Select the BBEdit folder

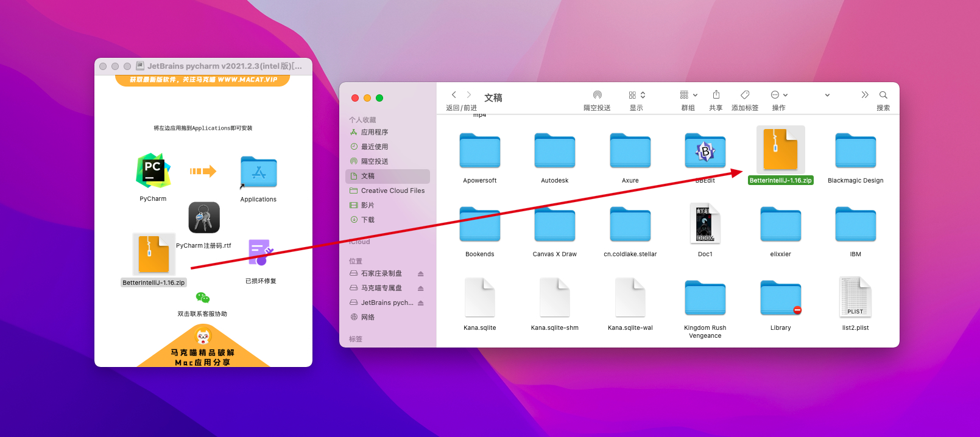click(x=705, y=151)
